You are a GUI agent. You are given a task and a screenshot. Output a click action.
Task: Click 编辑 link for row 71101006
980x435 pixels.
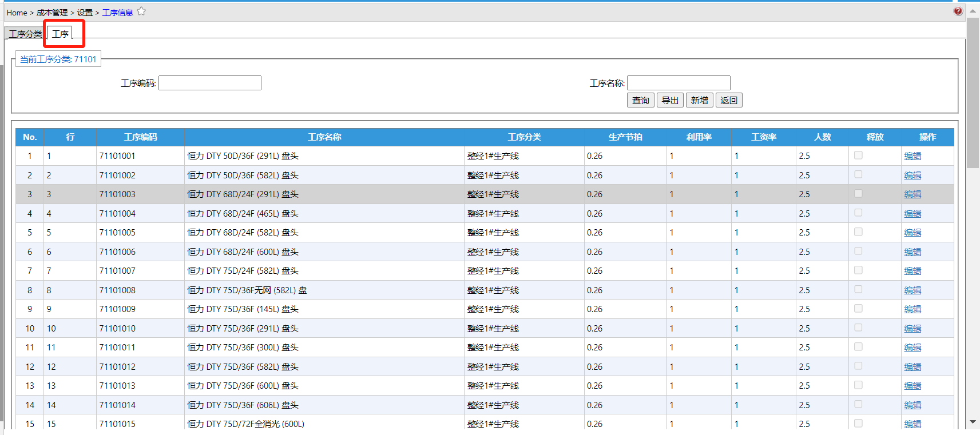click(x=912, y=252)
